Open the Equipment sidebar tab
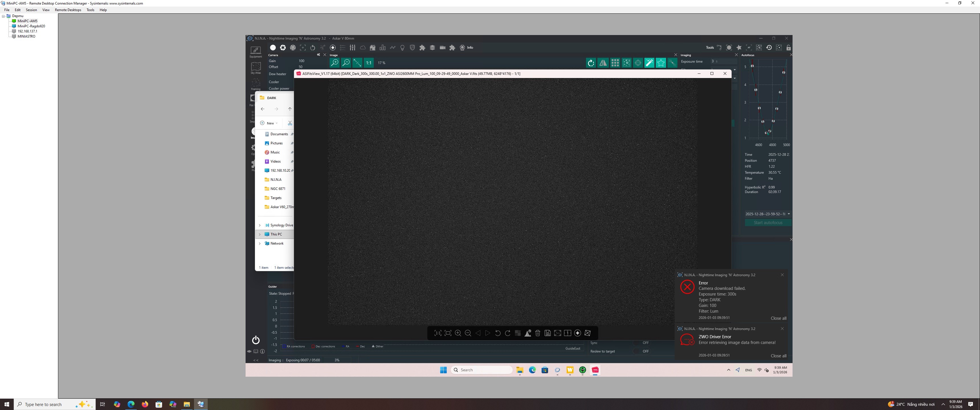This screenshot has height=410, width=980. [x=256, y=51]
